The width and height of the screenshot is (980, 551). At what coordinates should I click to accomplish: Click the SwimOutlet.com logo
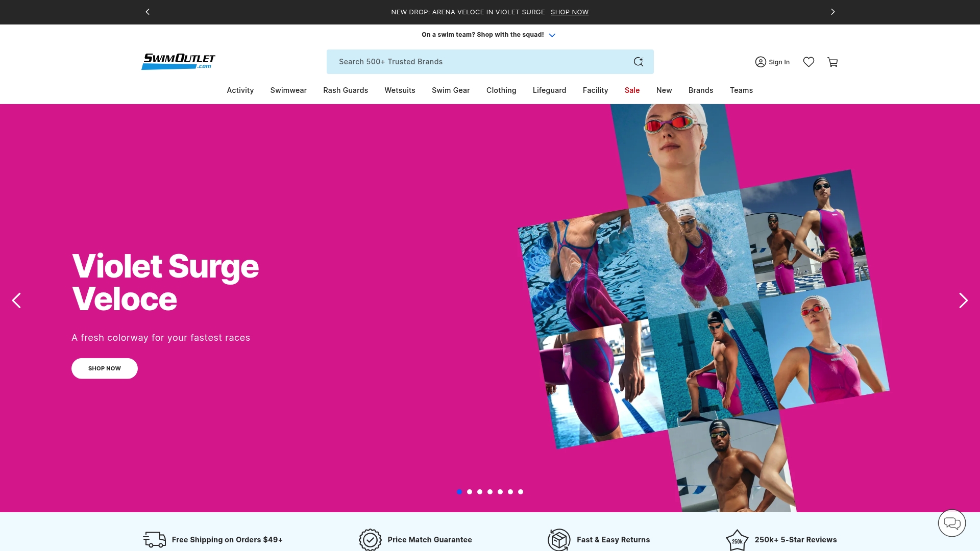pyautogui.click(x=178, y=61)
